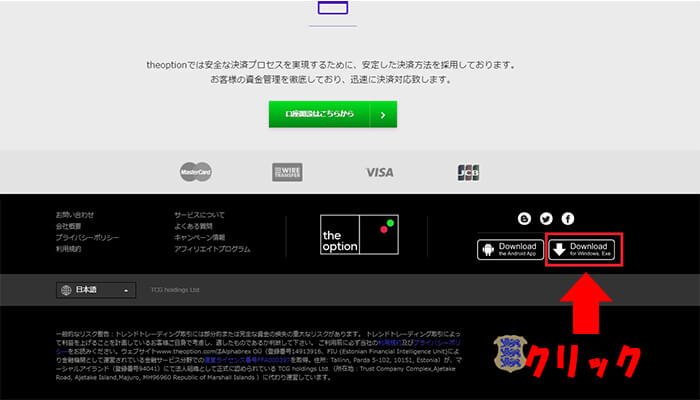Open the Twitter social icon
Viewport: 700px width, 400px height.
point(546,219)
